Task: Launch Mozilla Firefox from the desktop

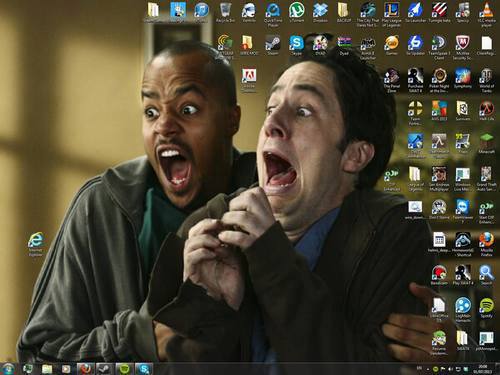Action: point(486,244)
